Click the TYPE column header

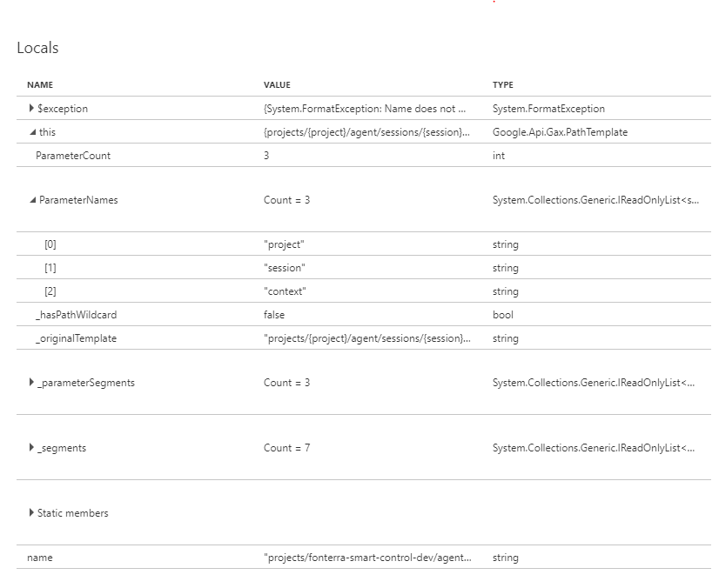click(x=503, y=84)
